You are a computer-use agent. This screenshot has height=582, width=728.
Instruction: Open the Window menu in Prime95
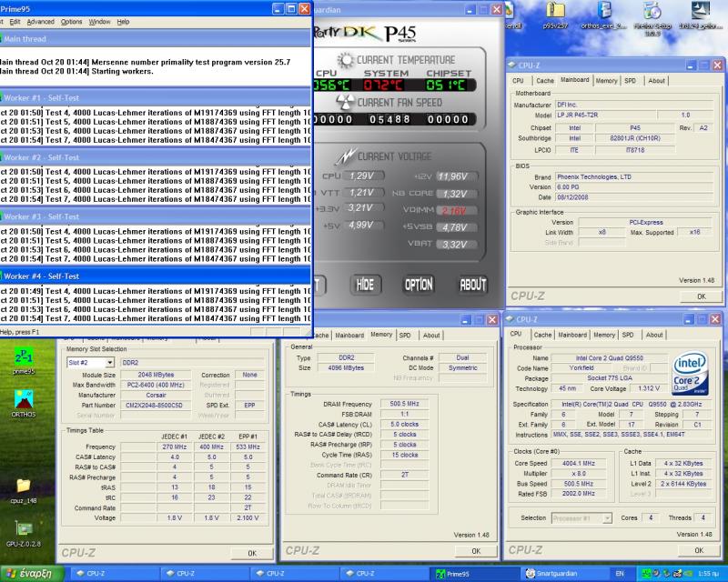click(99, 22)
